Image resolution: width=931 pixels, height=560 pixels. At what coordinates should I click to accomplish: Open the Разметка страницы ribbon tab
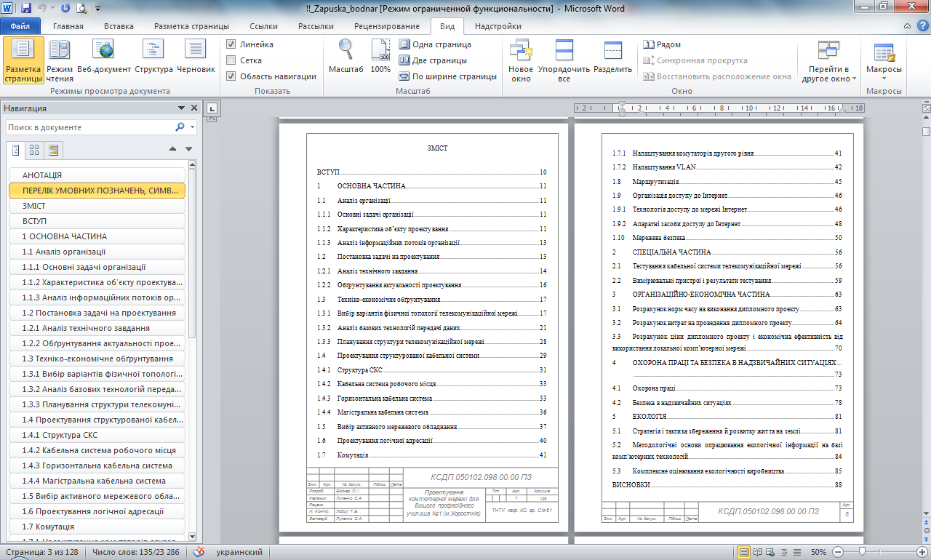(x=191, y=26)
